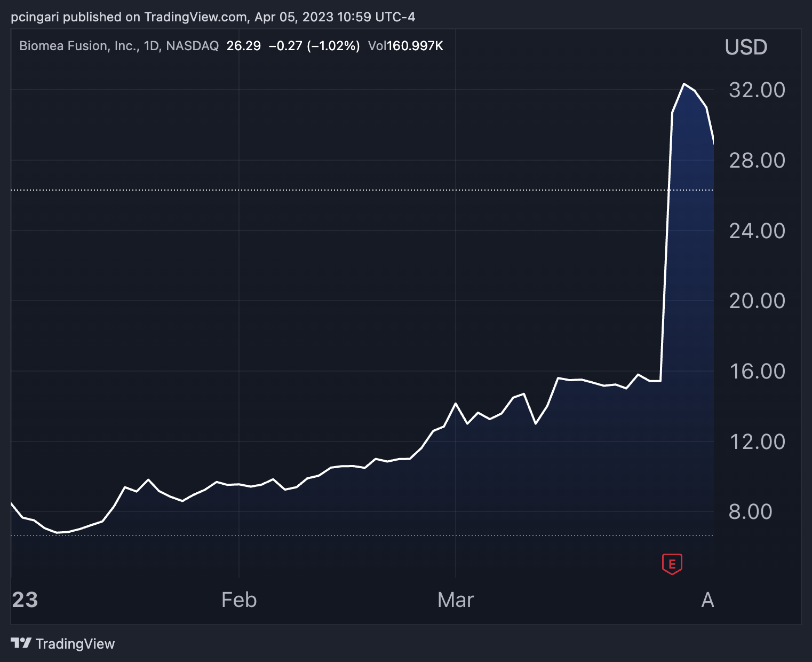Click the last price value 26.29

243,46
